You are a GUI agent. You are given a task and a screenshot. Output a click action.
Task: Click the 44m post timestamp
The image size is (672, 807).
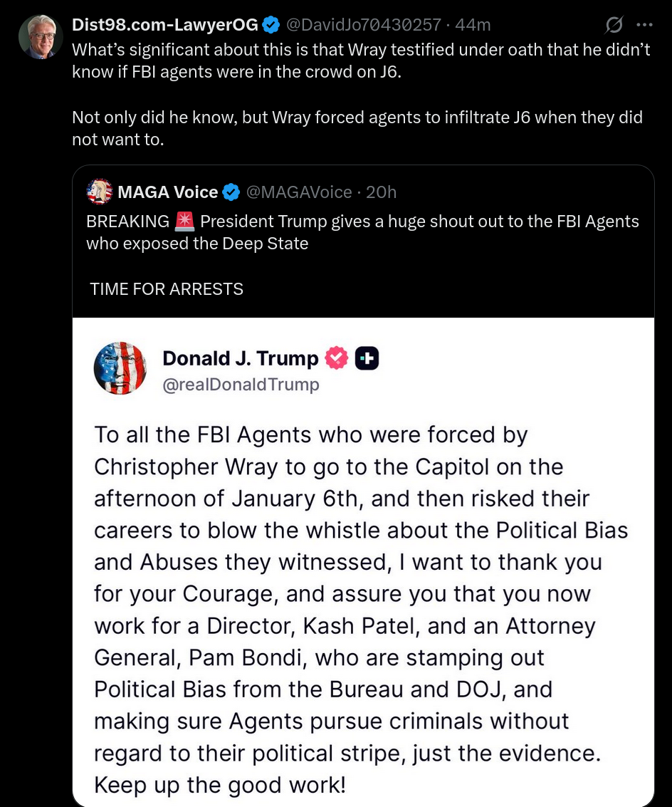[473, 25]
